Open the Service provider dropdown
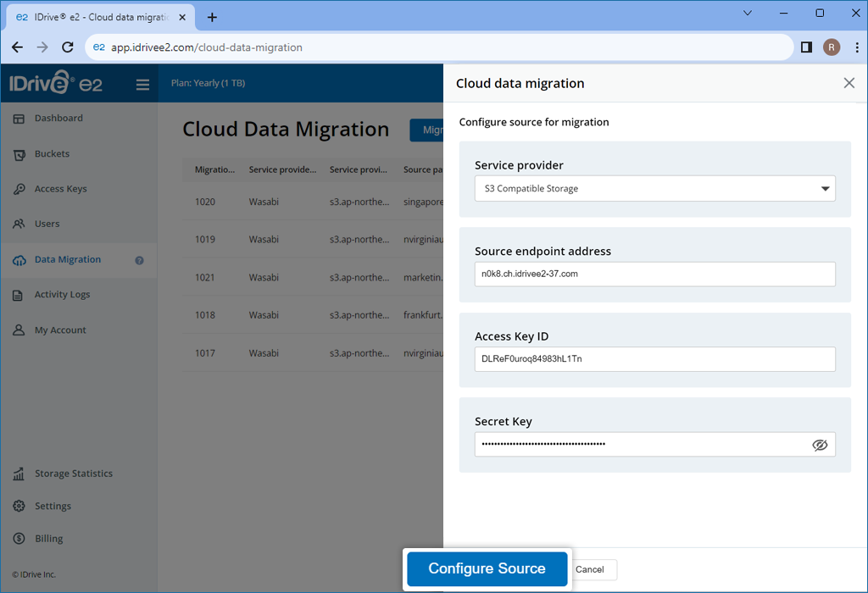This screenshot has height=593, width=868. (x=655, y=189)
